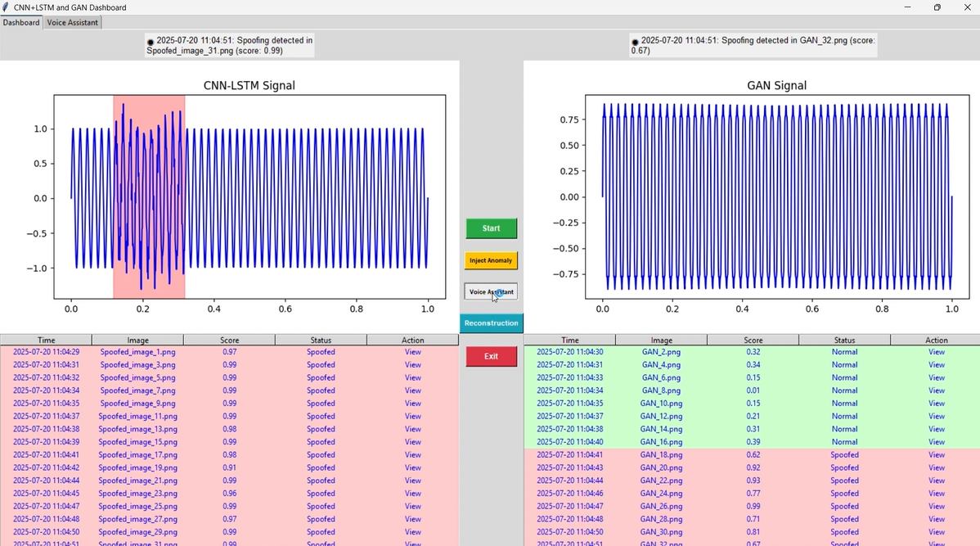The image size is (980, 546).
Task: Select the GAN_24.png cell
Action: coord(661,494)
